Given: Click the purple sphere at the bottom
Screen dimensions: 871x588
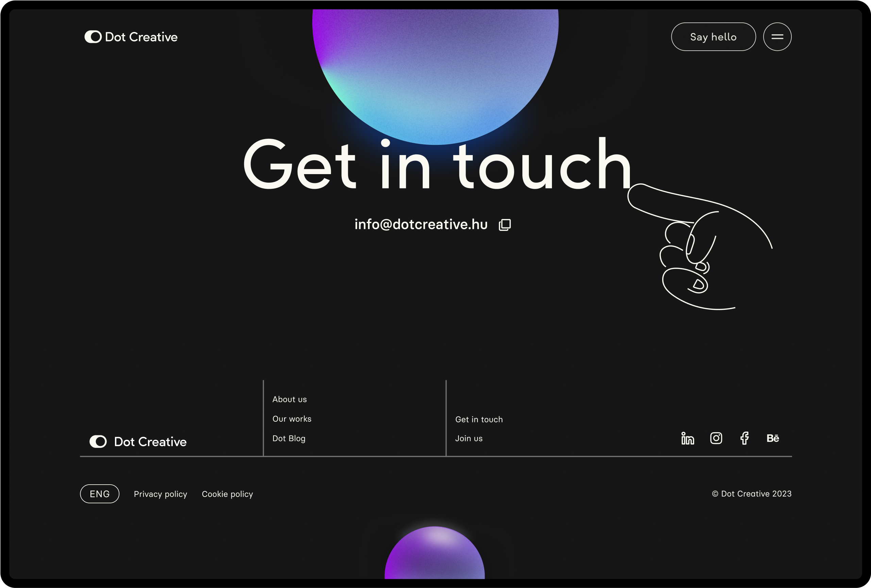Looking at the screenshot, I should pos(434,552).
